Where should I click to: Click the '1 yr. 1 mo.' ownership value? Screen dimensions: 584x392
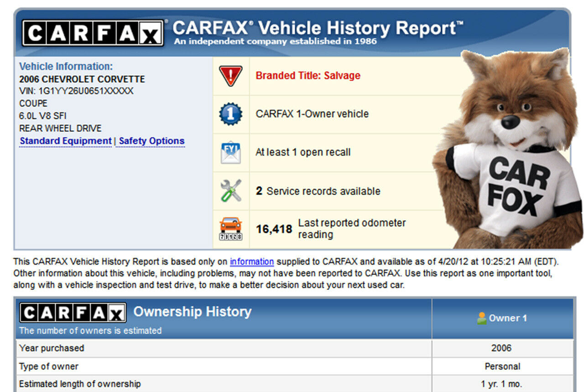[501, 384]
